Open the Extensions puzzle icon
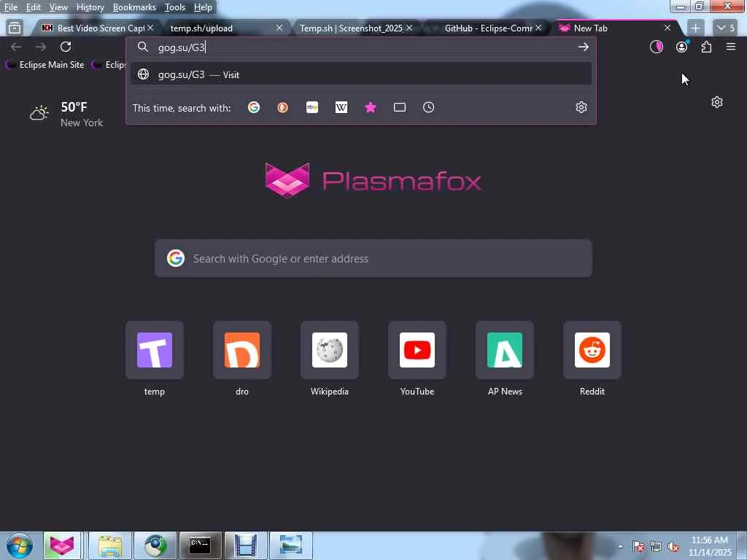This screenshot has width=747, height=560. [706, 47]
